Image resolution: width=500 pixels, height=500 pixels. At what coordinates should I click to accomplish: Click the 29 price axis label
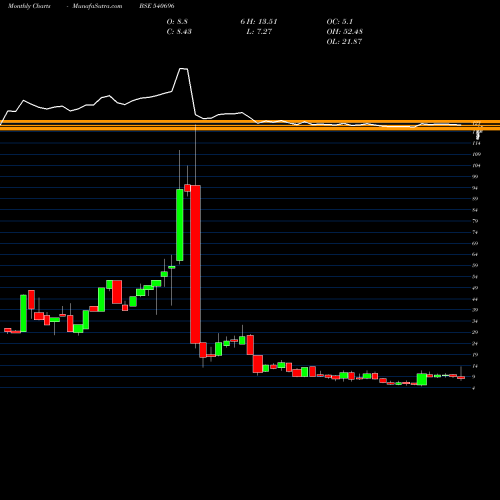[x=475, y=332]
